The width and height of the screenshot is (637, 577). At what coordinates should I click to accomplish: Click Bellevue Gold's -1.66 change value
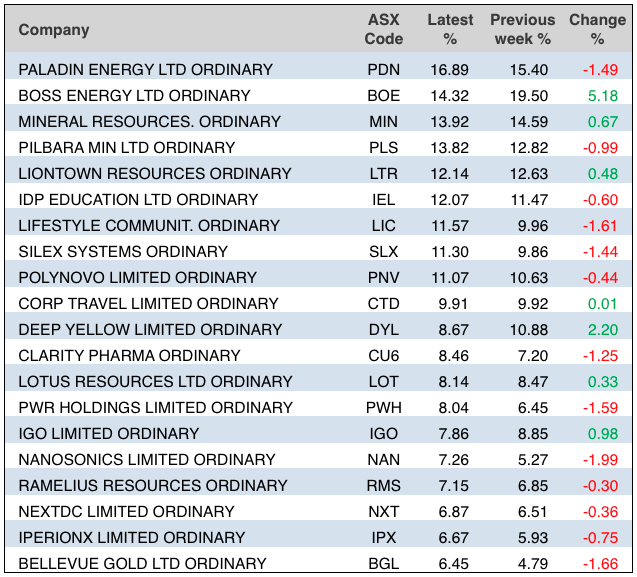click(599, 564)
